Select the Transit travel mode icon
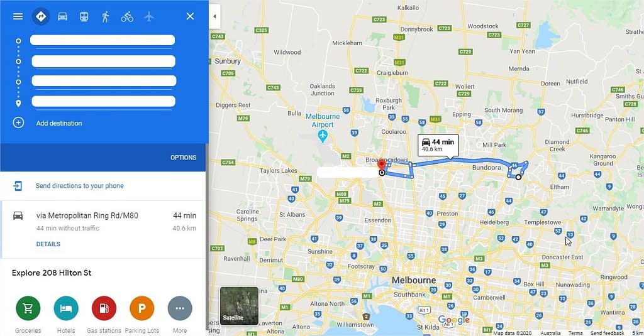Viewport: 644px width, 336px height. pos(84,16)
